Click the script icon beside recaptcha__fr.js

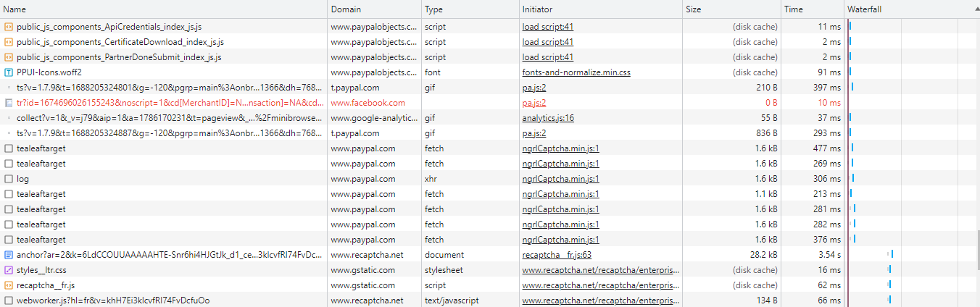(x=9, y=285)
